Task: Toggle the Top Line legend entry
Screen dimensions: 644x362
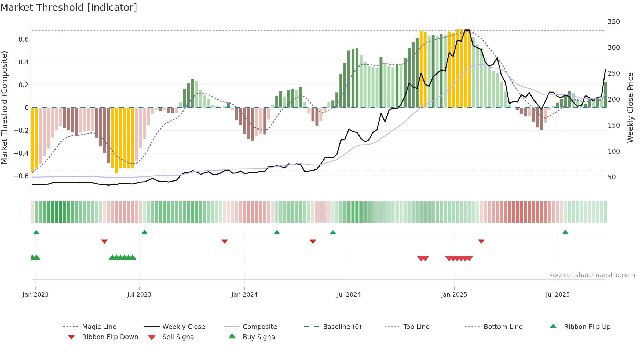Action: (407, 327)
